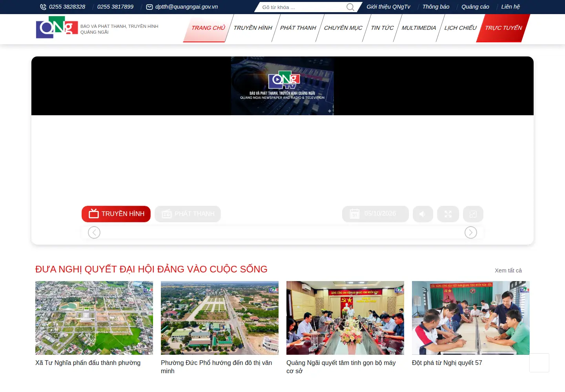Click the phone handset icon
The height and width of the screenshot is (392, 565).
43,7
